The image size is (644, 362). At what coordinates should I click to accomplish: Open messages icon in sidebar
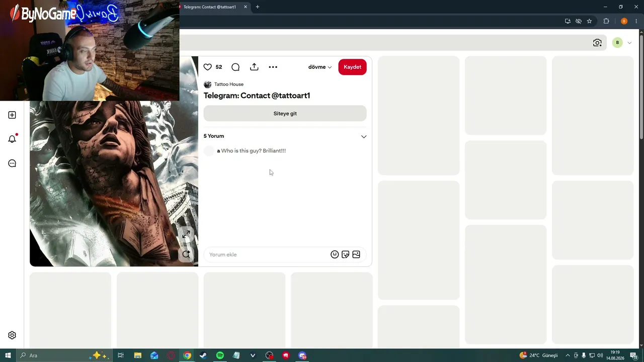tap(12, 163)
